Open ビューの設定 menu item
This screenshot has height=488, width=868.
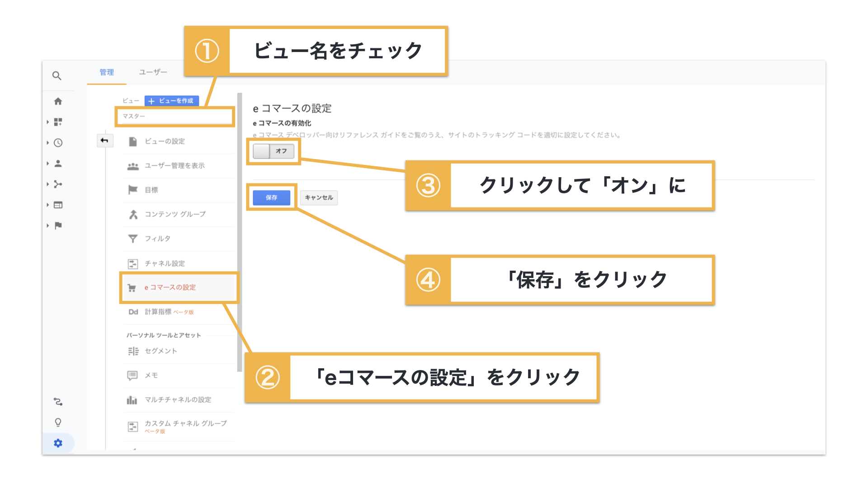[179, 141]
